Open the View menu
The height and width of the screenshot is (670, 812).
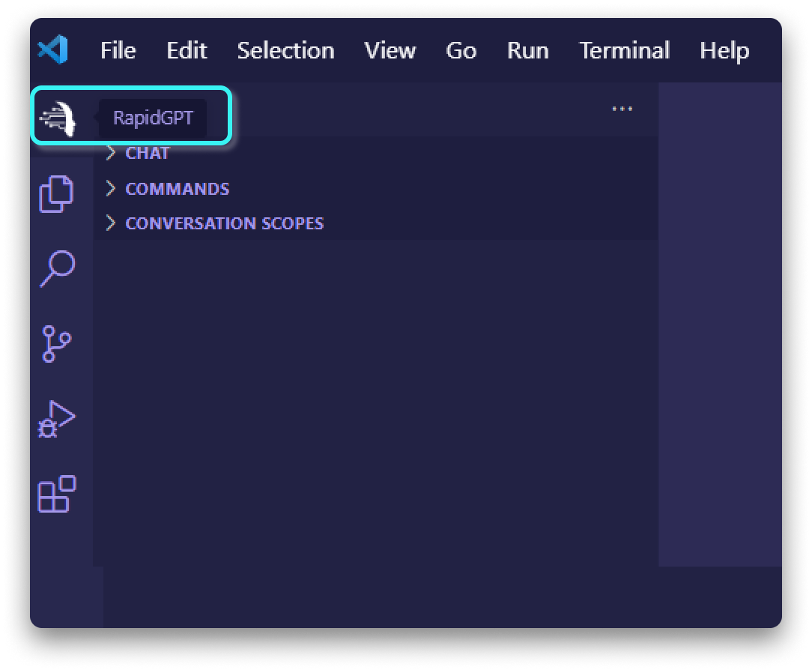tap(390, 50)
